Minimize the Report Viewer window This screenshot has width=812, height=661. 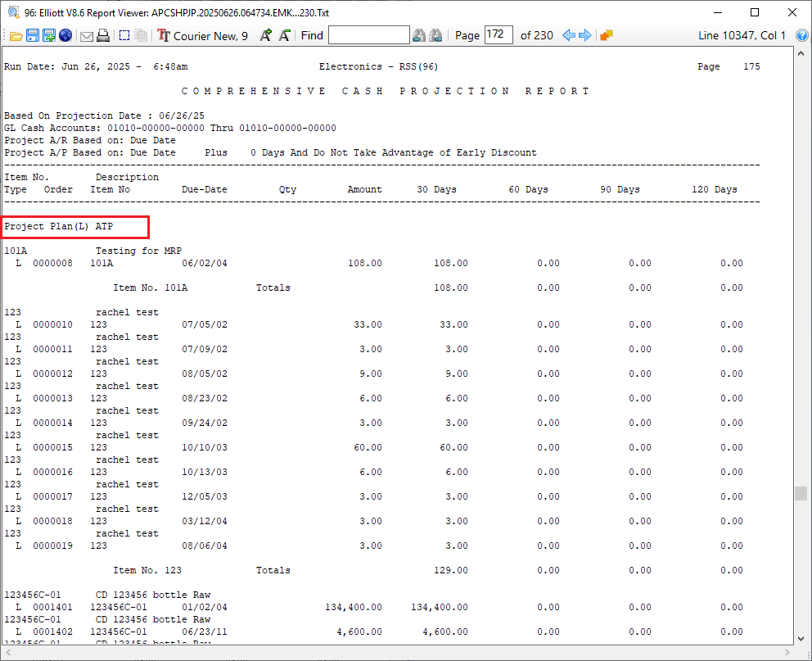coord(718,12)
